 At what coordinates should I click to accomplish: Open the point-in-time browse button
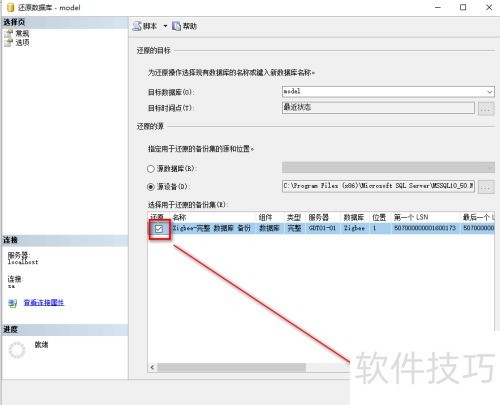486,109
